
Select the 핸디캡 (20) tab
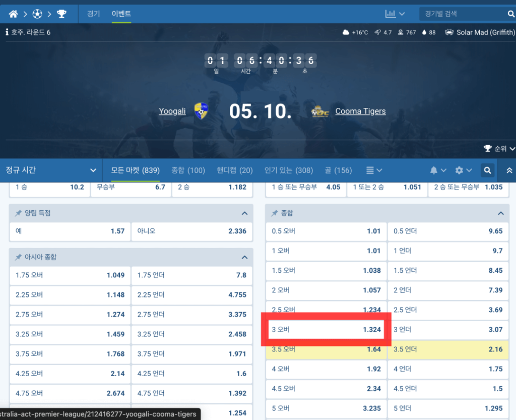(235, 170)
